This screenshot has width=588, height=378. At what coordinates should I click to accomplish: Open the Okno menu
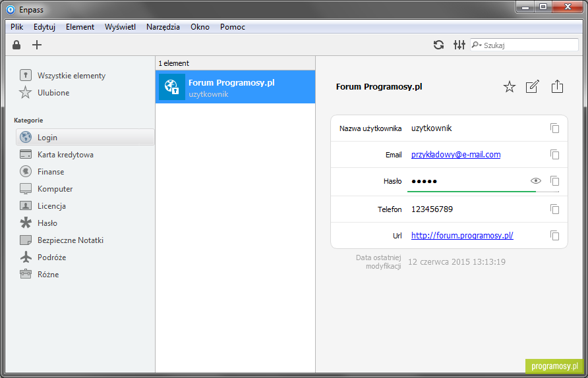(x=200, y=27)
